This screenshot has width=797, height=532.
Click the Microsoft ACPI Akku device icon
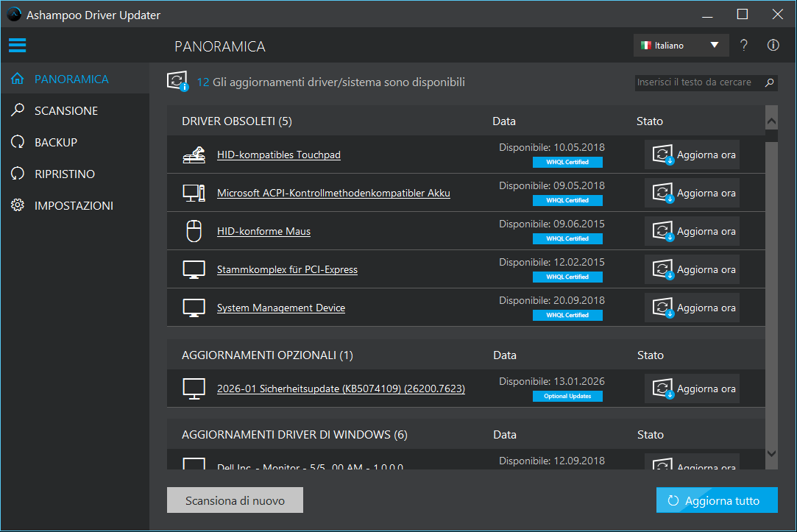tap(194, 194)
